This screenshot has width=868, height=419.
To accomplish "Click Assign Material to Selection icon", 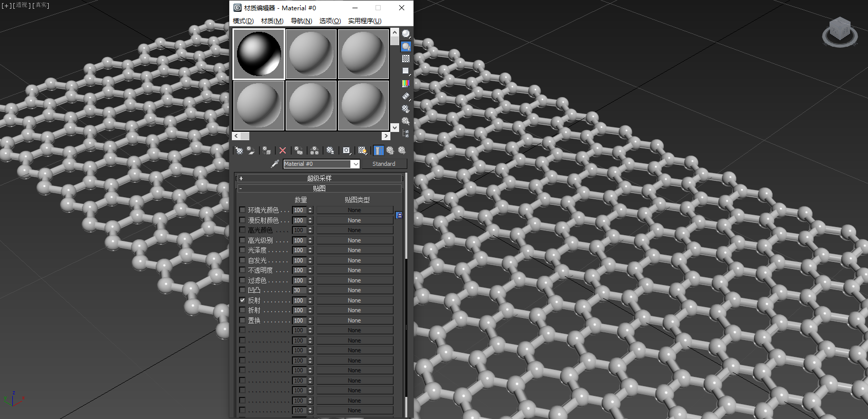I will coord(267,150).
